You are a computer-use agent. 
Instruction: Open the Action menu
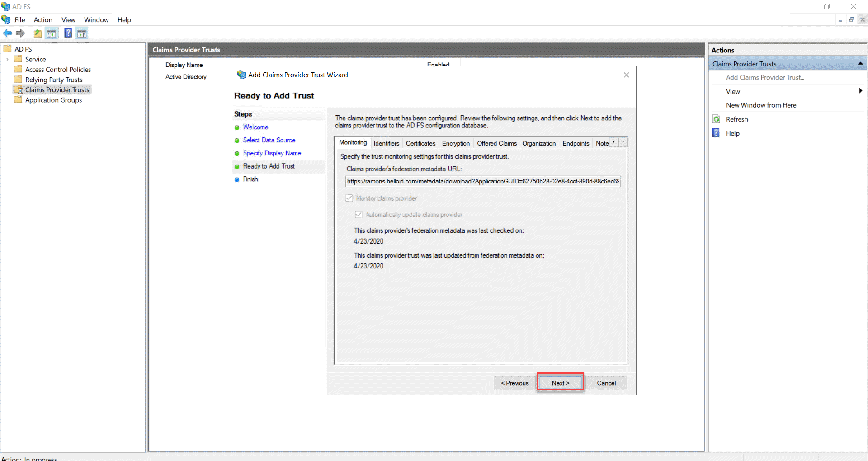point(43,19)
